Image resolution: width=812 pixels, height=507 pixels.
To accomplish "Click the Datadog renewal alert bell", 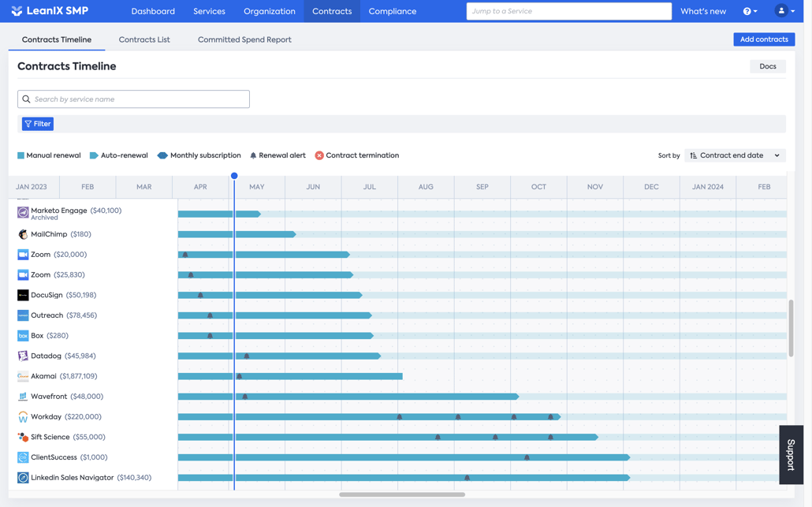I will tap(247, 356).
